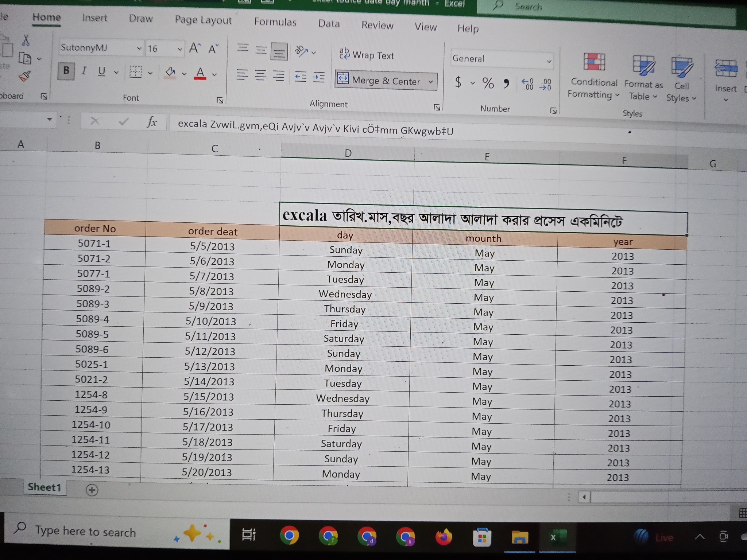The width and height of the screenshot is (747, 560).
Task: Toggle Wrap Text
Action: click(x=367, y=55)
